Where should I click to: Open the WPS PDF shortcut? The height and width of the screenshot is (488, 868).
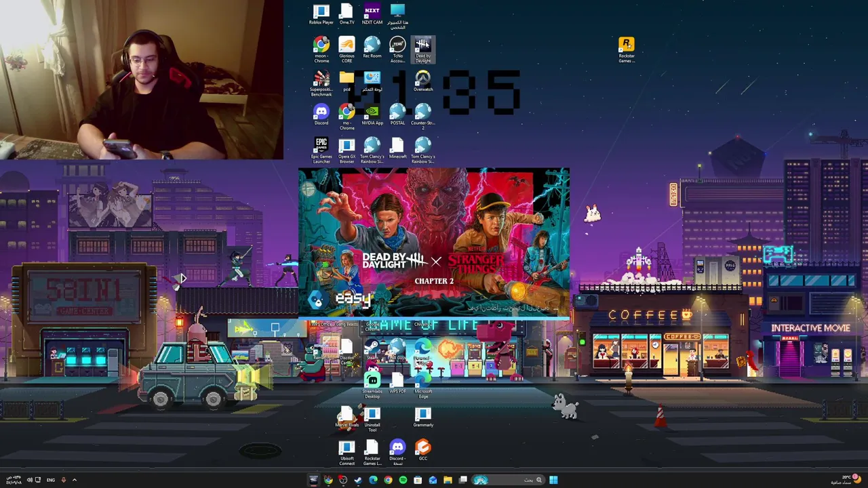397,384
